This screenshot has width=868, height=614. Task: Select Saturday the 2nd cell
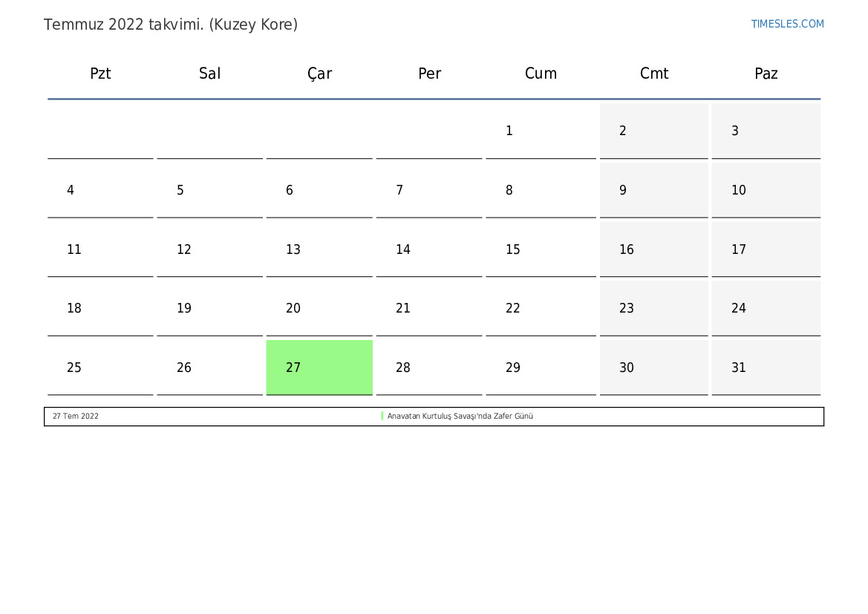click(653, 131)
